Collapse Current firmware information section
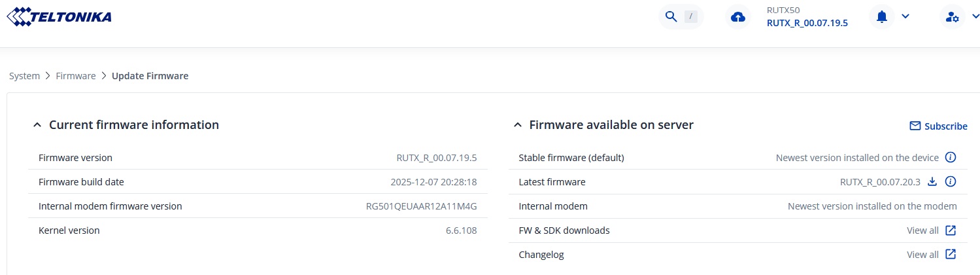 [37, 125]
